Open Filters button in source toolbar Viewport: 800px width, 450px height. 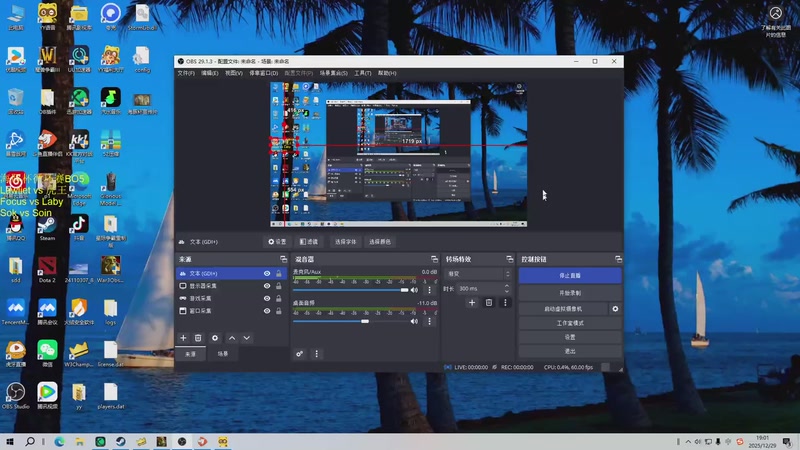click(x=309, y=242)
